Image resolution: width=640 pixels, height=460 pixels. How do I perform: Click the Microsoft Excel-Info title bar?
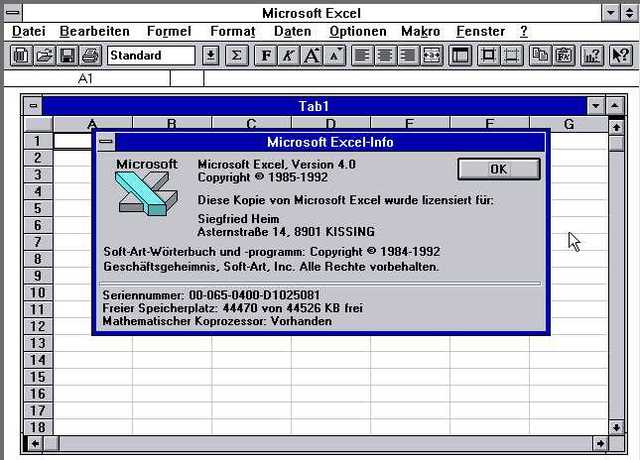point(330,142)
